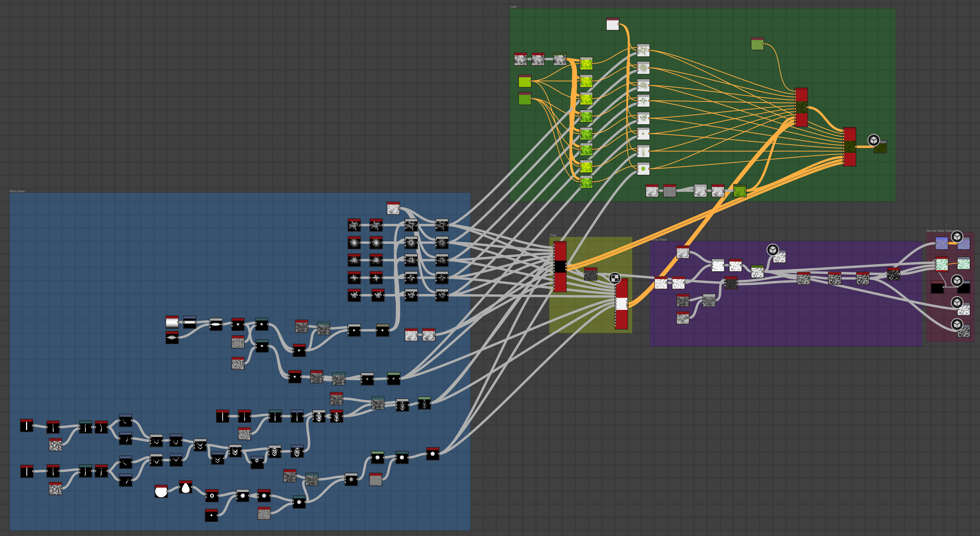Select the white uniform color node atop Color frame
Screen dimensions: 980x536
[x=612, y=24]
